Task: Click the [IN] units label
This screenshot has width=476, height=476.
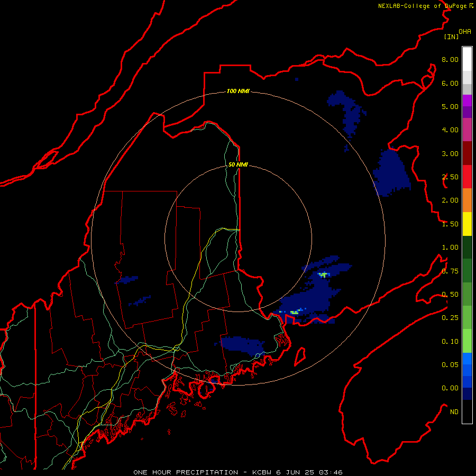Action: click(451, 36)
